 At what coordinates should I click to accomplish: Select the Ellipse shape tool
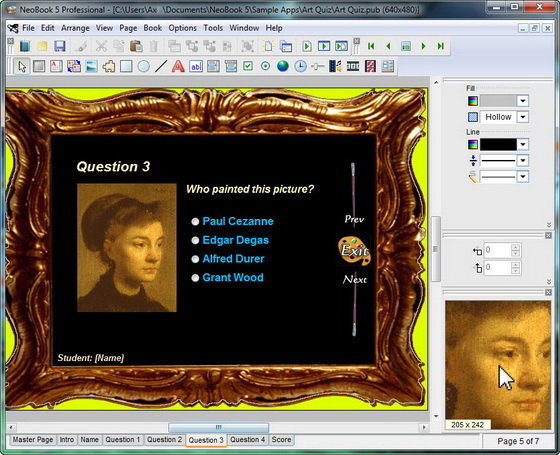(x=144, y=66)
